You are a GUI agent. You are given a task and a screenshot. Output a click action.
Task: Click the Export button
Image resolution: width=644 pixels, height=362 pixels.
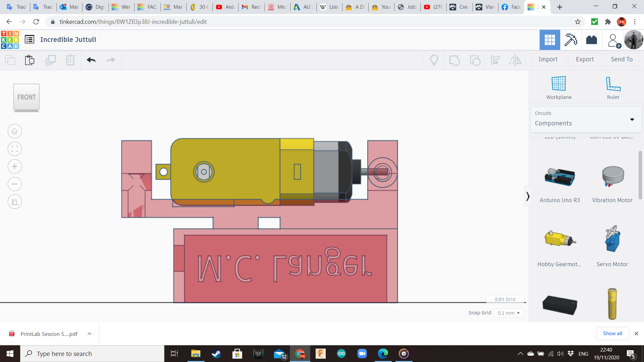585,59
